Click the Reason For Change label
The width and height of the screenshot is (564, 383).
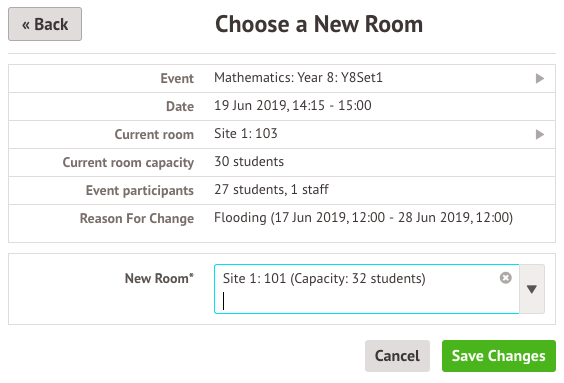click(x=137, y=218)
